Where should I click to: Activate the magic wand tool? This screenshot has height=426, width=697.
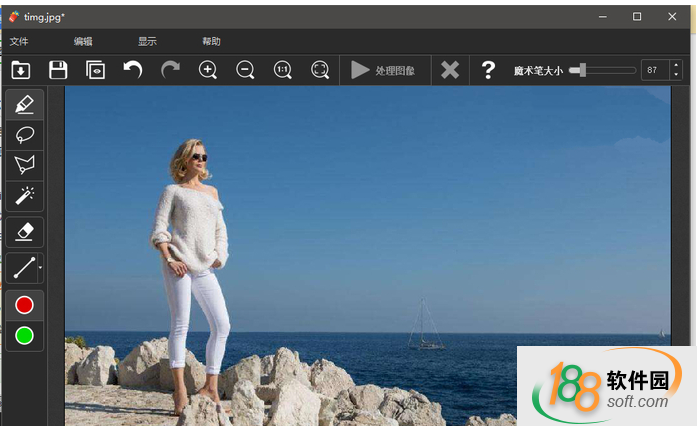pyautogui.click(x=25, y=196)
